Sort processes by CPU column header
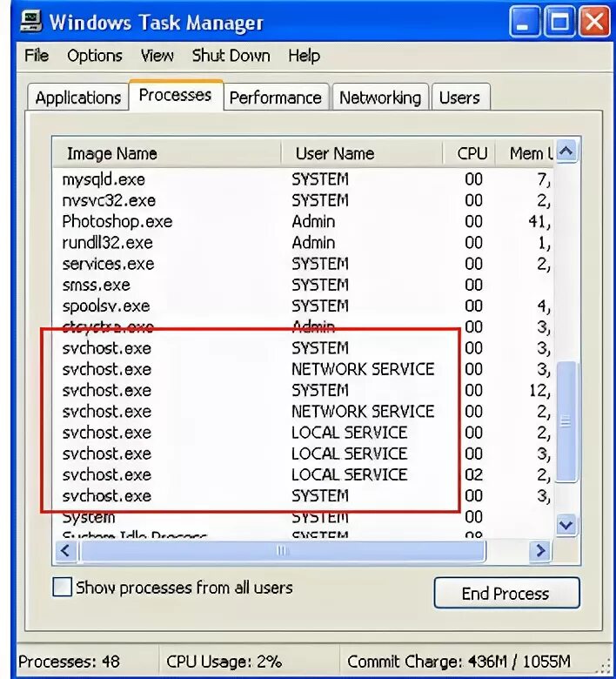The width and height of the screenshot is (616, 679). point(469,153)
